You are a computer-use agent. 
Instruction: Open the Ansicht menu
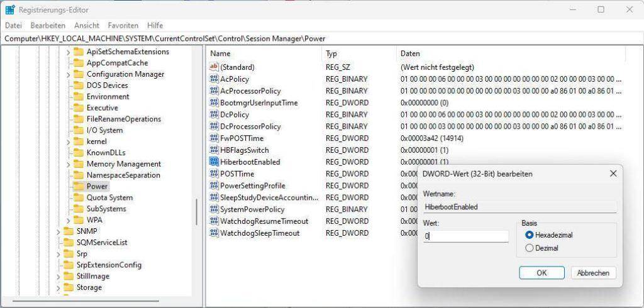pyautogui.click(x=87, y=26)
